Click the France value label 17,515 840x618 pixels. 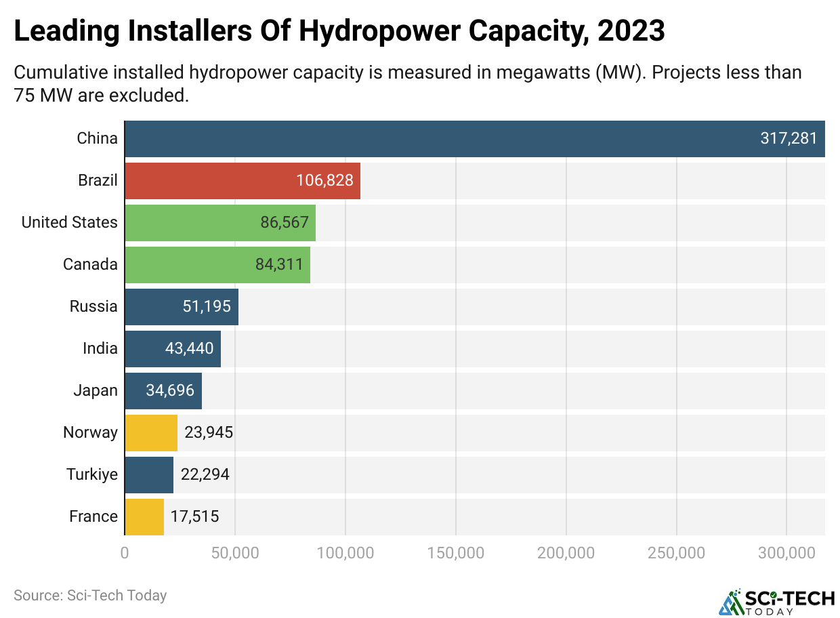click(194, 517)
